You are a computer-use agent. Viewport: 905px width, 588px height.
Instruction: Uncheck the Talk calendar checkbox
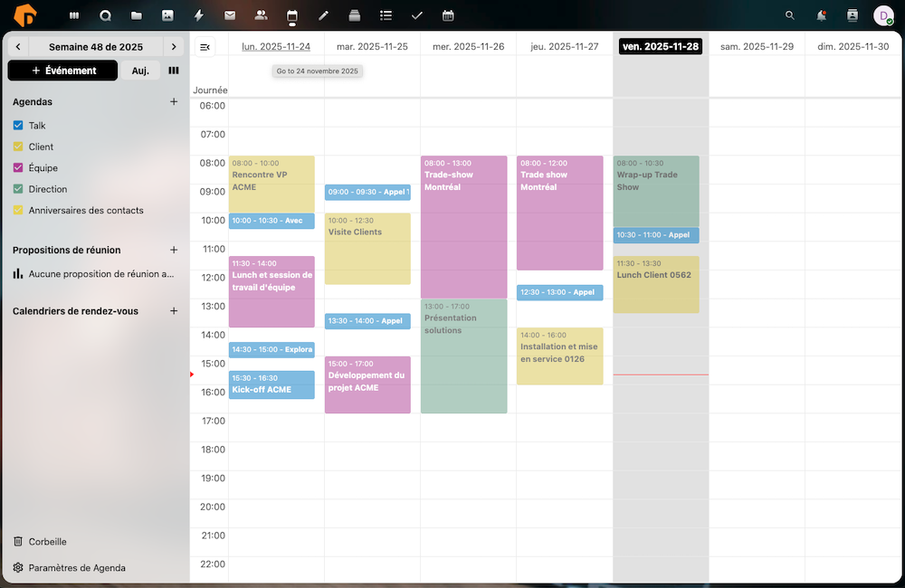[x=18, y=126]
